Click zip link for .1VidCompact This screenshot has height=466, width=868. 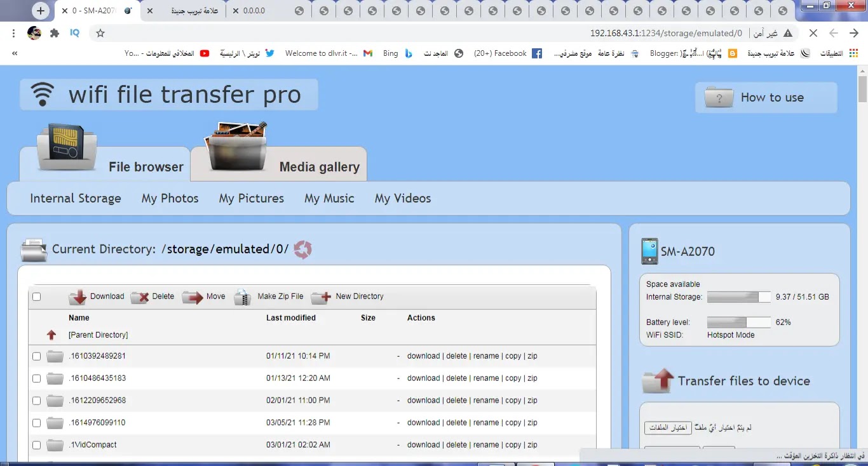(532, 445)
